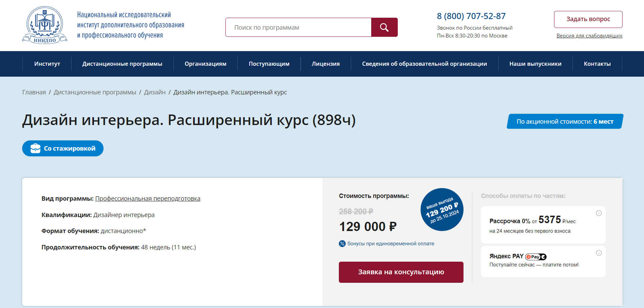This screenshot has width=644, height=308.
Task: Open the Поступающим menu item
Action: point(269,64)
